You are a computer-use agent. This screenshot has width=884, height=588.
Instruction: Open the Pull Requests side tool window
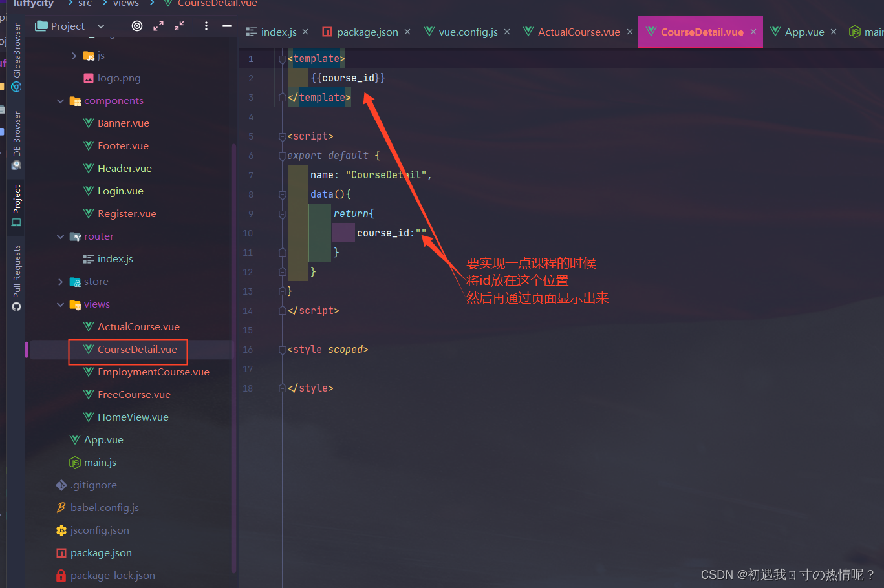coord(17,278)
